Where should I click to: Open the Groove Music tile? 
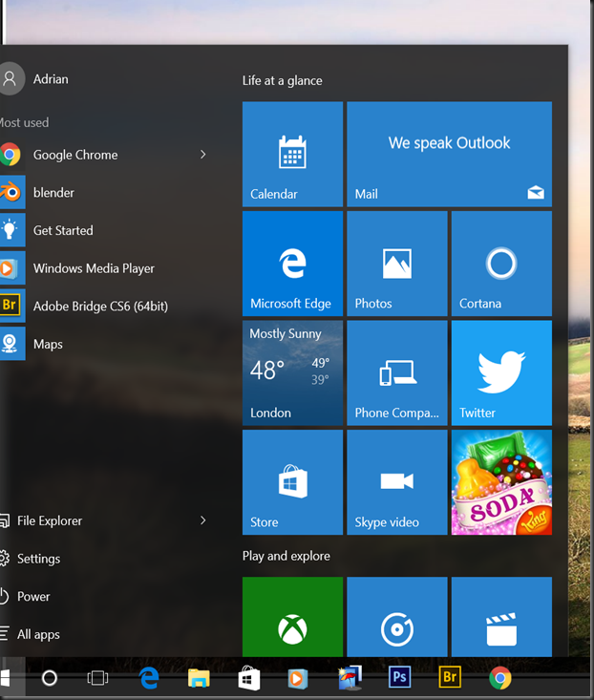[396, 617]
